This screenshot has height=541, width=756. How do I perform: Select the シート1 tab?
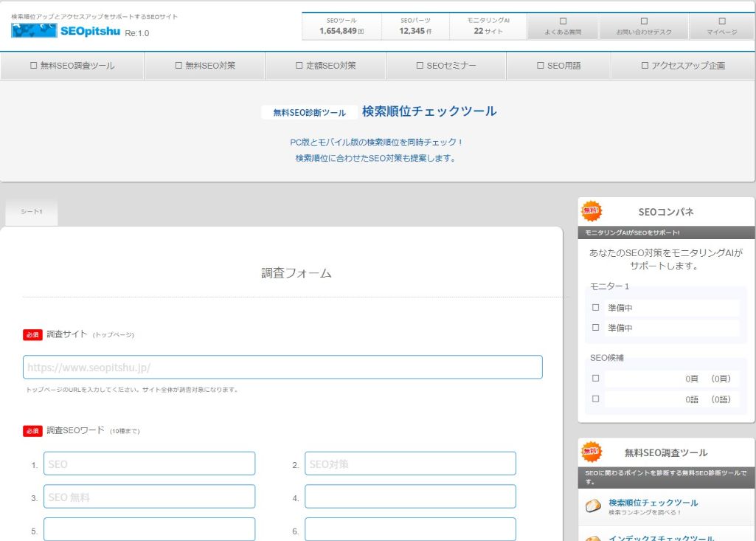32,212
